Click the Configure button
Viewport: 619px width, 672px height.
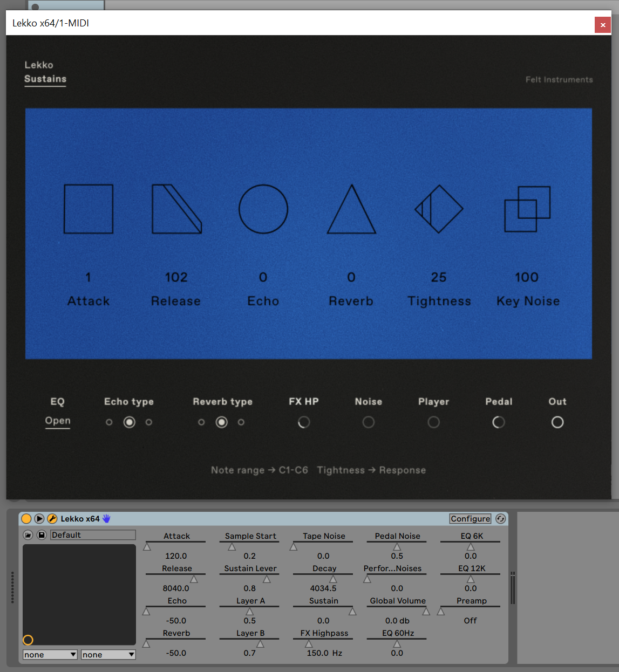(471, 519)
